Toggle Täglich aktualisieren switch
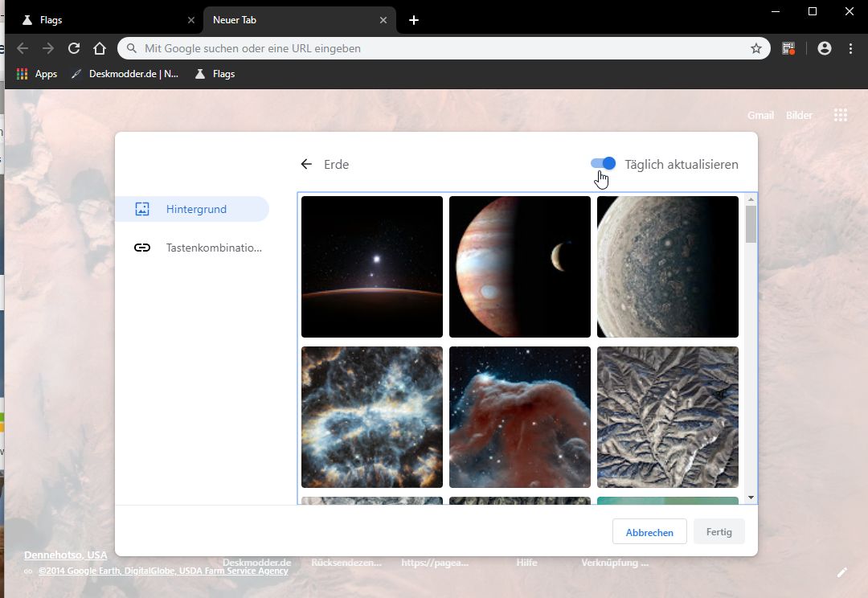 (603, 163)
